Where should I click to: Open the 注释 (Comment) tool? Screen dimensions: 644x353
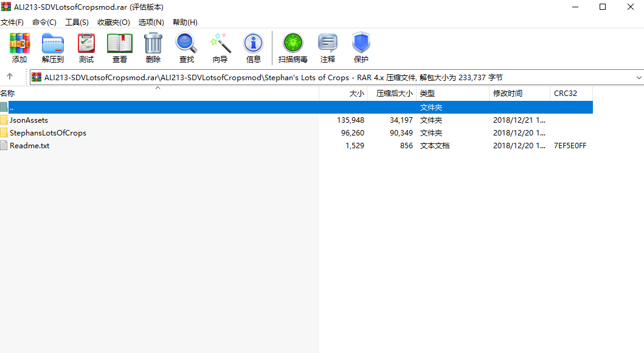[327, 47]
